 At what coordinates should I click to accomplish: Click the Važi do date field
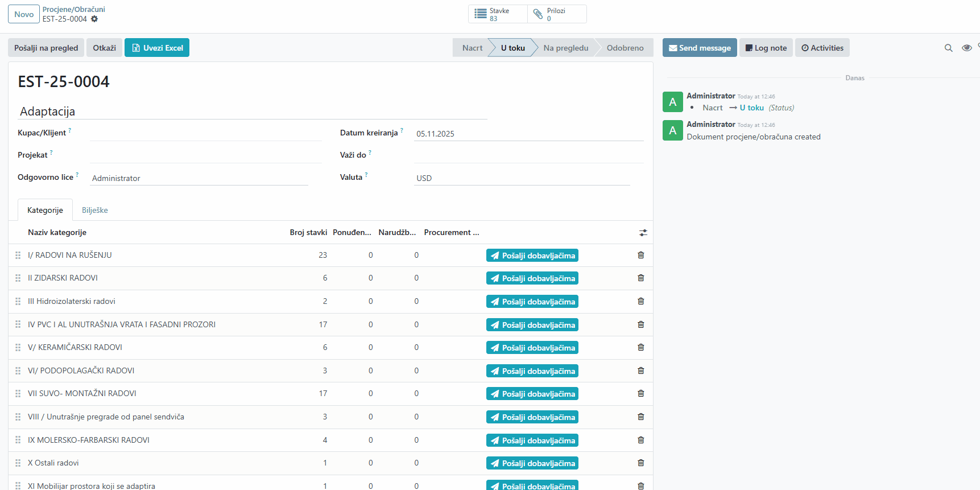click(528, 155)
